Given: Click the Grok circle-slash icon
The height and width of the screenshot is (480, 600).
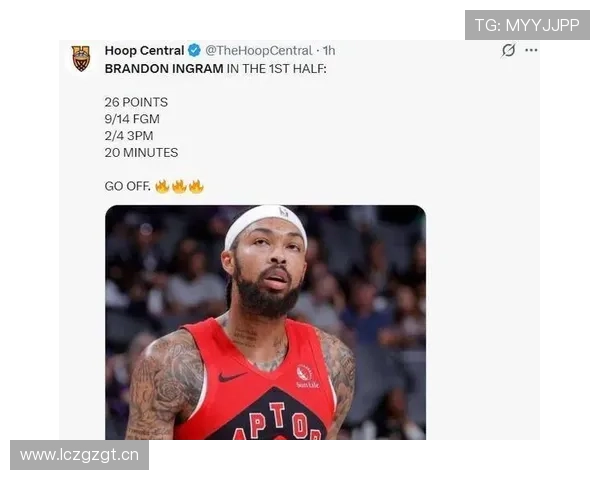Looking at the screenshot, I should [508, 50].
